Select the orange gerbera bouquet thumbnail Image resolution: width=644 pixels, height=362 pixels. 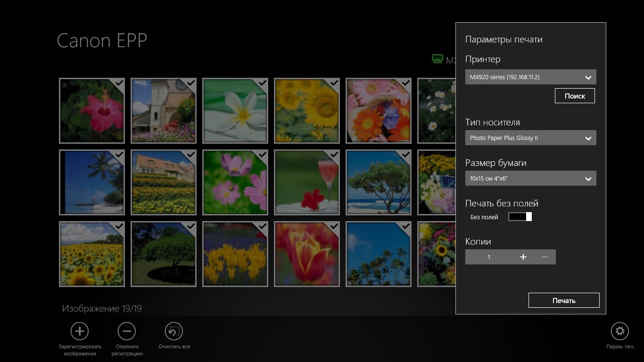379,111
